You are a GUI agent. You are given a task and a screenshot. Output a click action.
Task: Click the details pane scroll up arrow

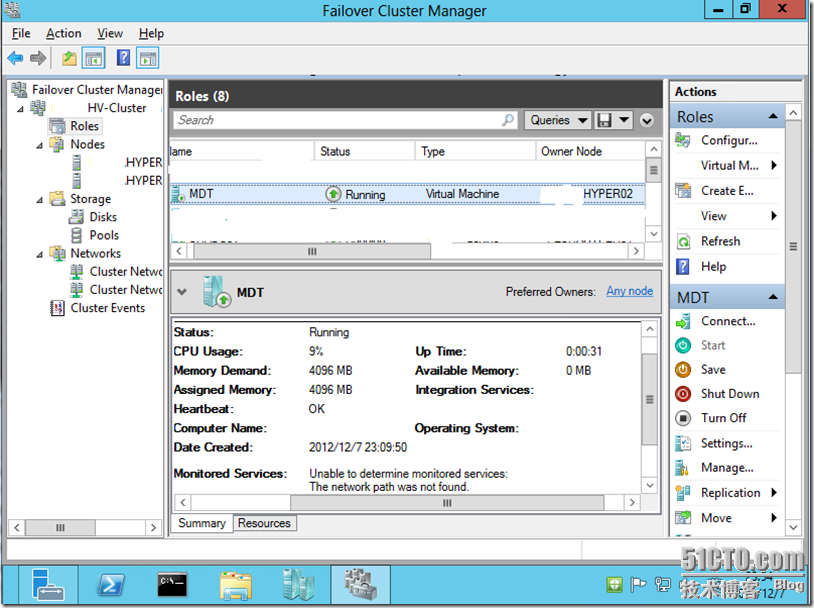pyautogui.click(x=650, y=329)
